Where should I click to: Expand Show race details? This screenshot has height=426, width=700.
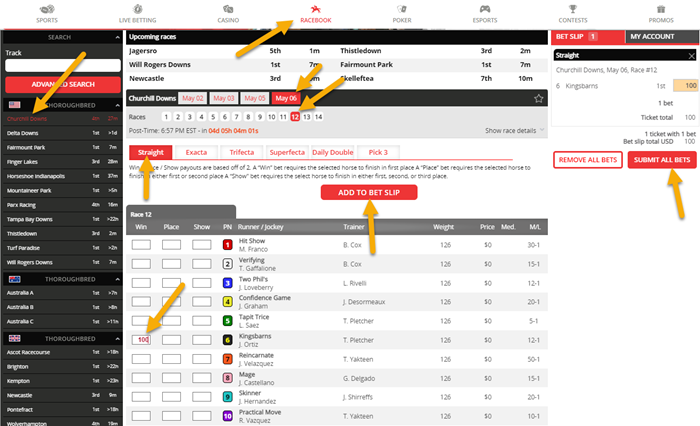pyautogui.click(x=515, y=130)
